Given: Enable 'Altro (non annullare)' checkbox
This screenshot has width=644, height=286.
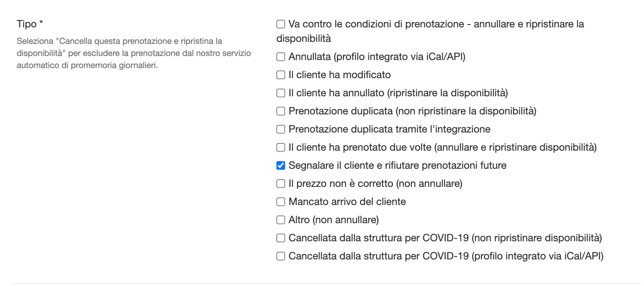Looking at the screenshot, I should [x=281, y=220].
